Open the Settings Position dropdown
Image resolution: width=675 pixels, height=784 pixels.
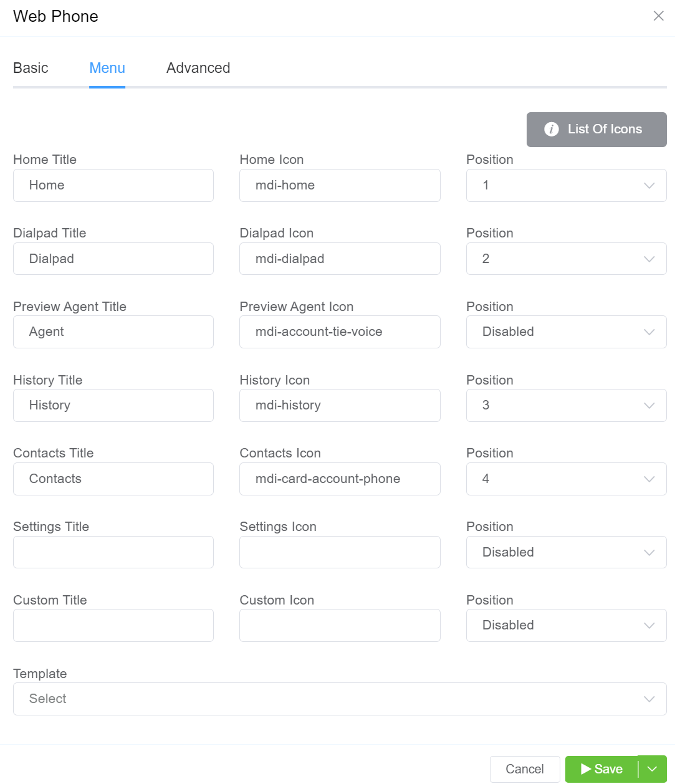[566, 552]
